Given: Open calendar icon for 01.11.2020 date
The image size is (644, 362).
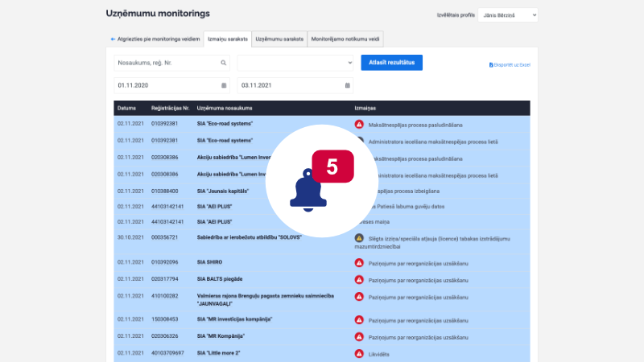Looking at the screenshot, I should click(224, 85).
